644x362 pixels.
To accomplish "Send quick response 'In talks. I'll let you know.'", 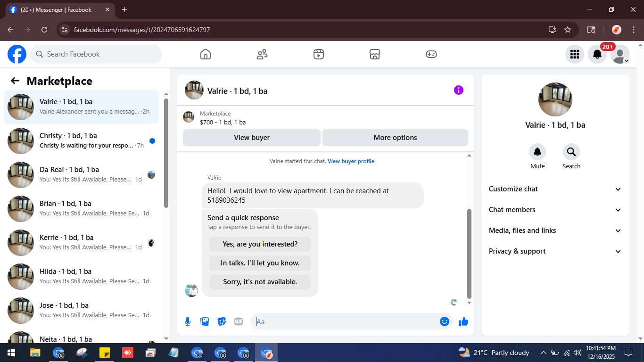I will click(x=260, y=263).
